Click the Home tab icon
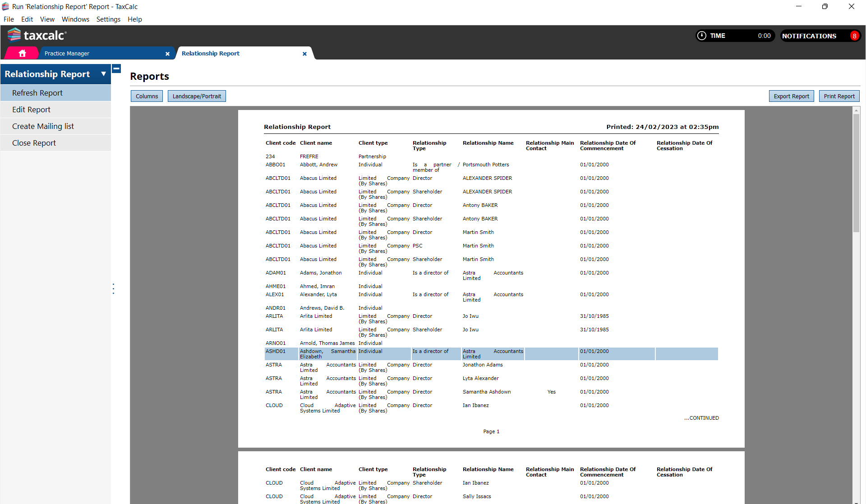Screen dimensions: 866x504 pyautogui.click(x=22, y=53)
